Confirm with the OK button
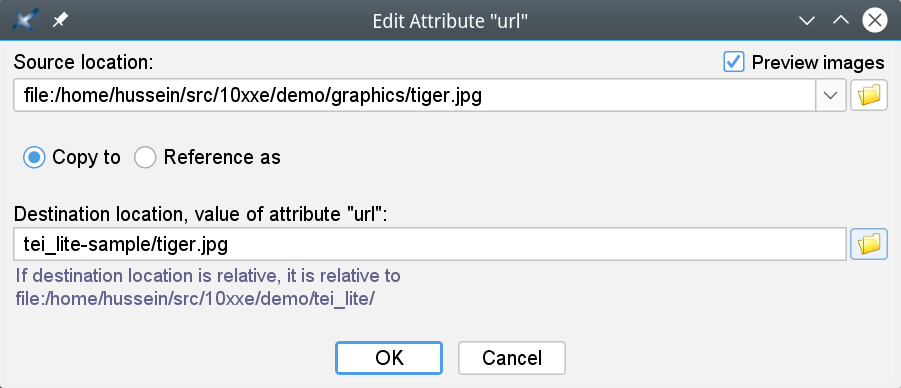 tap(389, 358)
